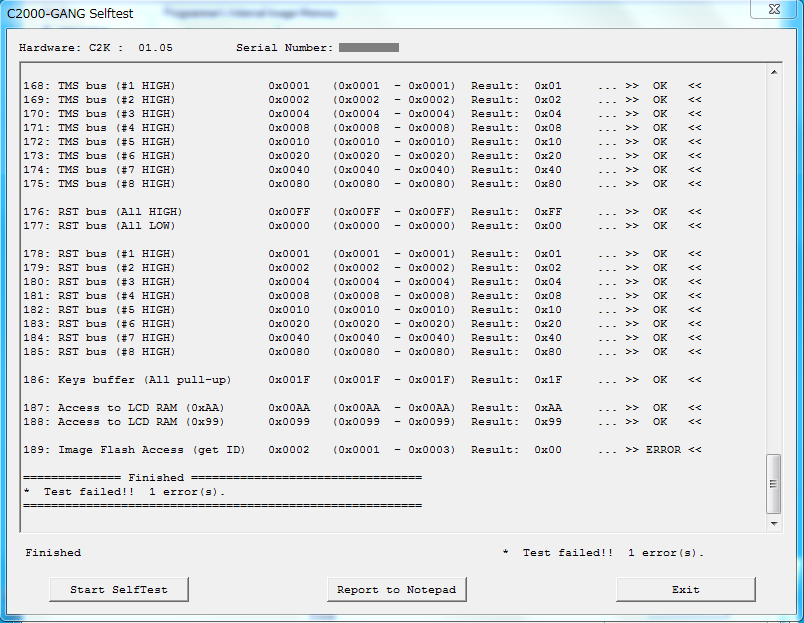804x623 pixels.
Task: Click the Serial Number label
Action: click(x=285, y=48)
